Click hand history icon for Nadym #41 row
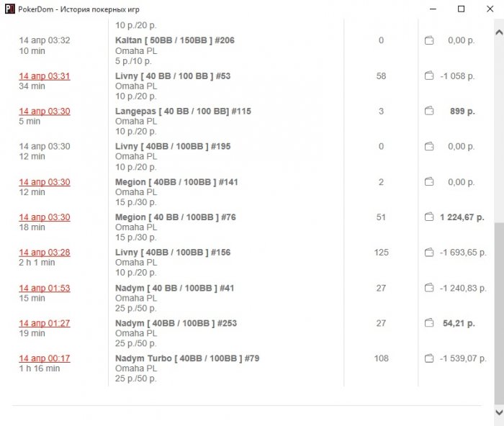 pos(429,288)
